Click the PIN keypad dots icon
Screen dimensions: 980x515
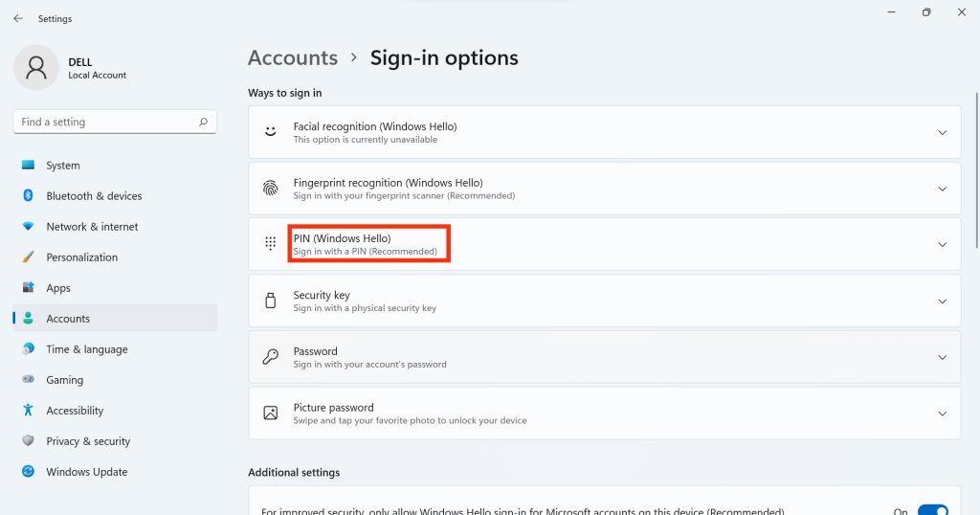[x=270, y=244]
